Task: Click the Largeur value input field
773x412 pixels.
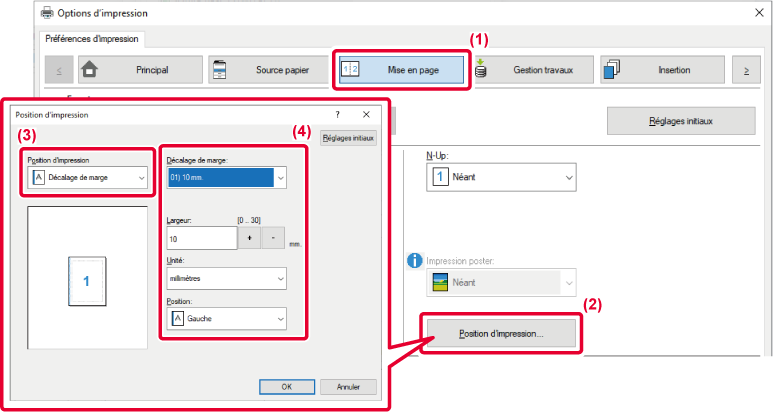Action: coord(200,238)
